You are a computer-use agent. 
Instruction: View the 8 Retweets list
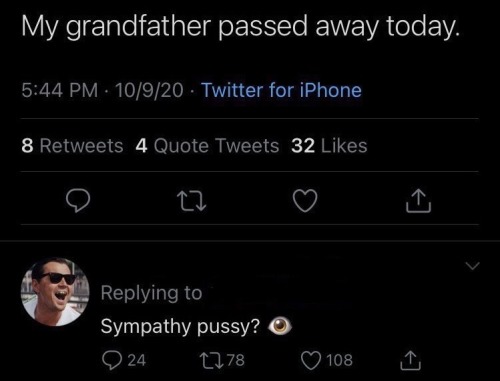(x=72, y=146)
